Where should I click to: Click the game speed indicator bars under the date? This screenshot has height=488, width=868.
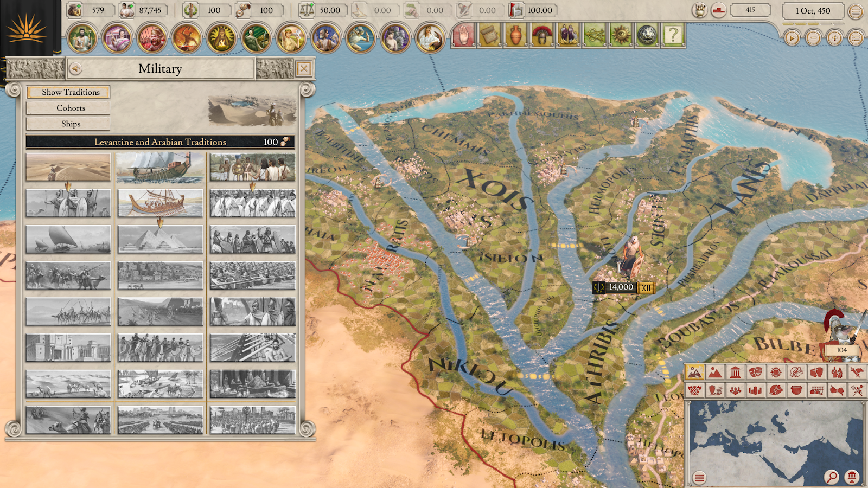point(813,23)
